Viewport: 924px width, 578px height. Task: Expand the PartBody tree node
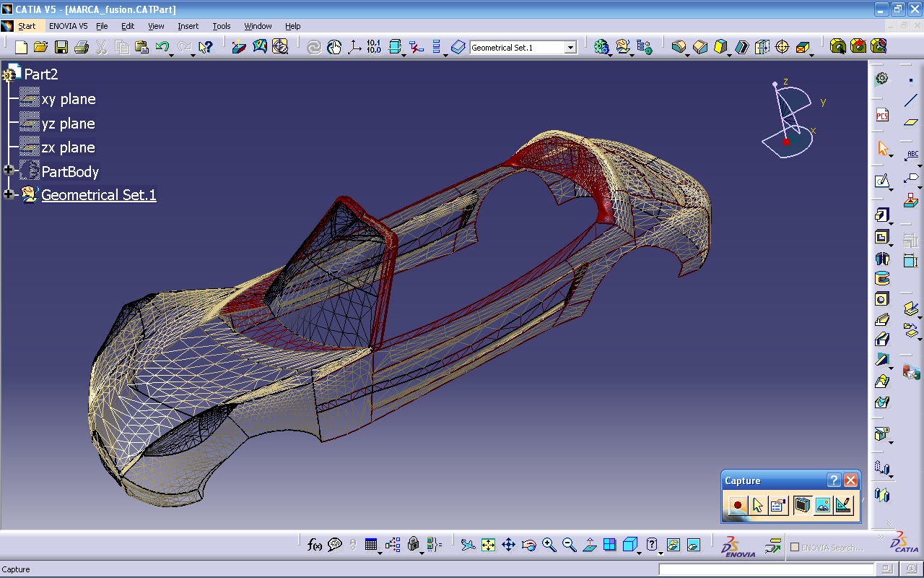[x=7, y=171]
